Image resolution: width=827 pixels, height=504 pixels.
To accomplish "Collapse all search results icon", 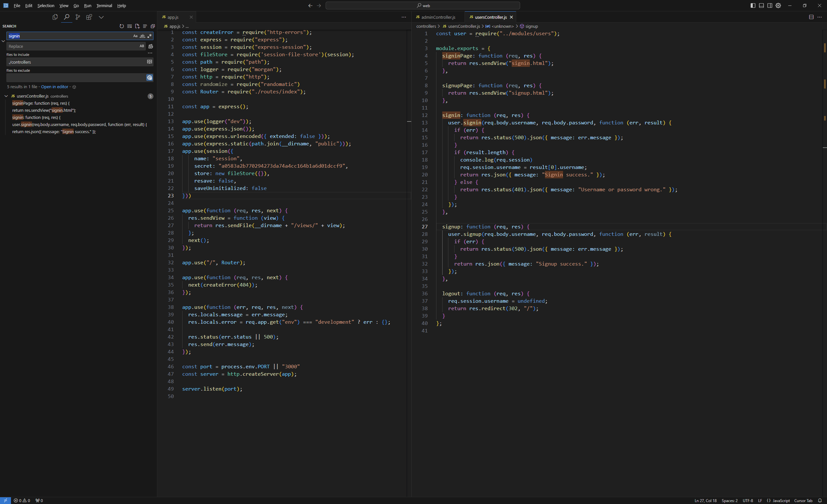I will coord(153,26).
